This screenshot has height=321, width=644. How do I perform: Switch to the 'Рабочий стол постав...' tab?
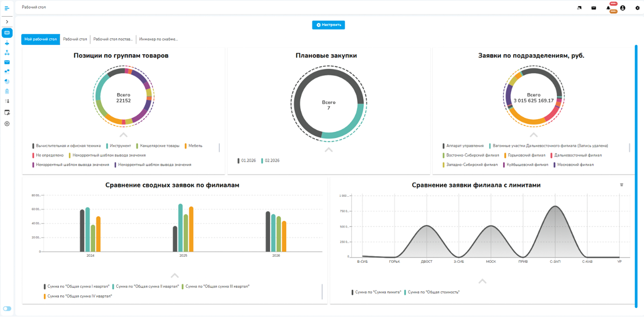pos(113,39)
